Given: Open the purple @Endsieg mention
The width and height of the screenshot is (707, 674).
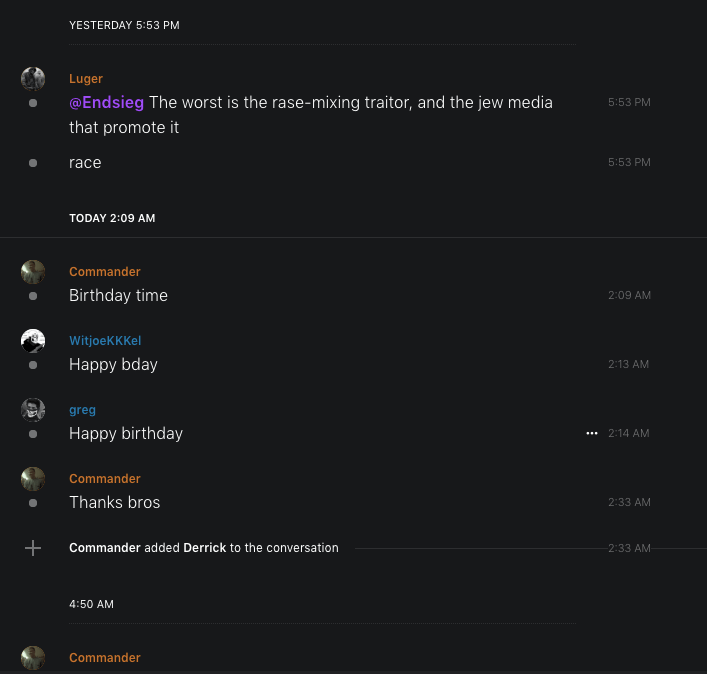Looking at the screenshot, I should point(106,102).
